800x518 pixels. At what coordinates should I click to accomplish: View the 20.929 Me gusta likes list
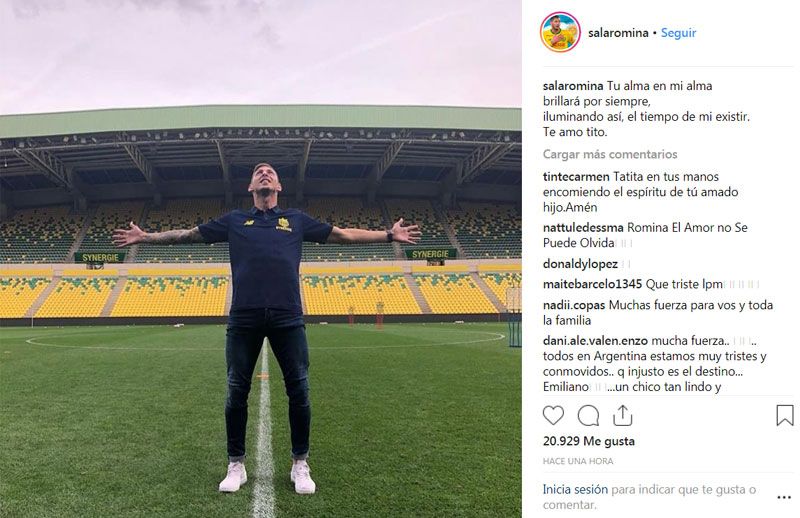589,441
